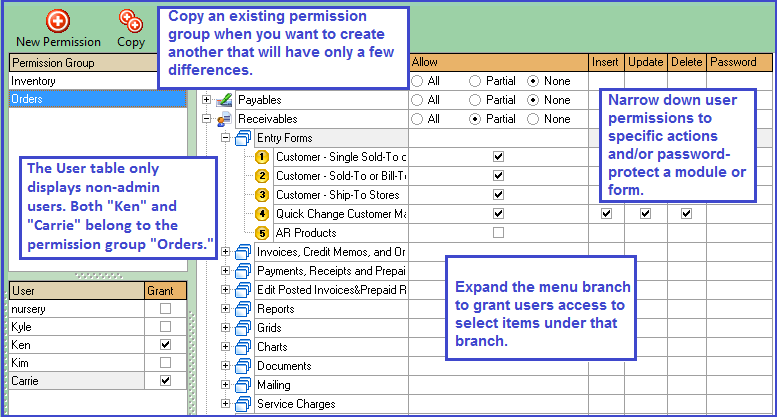The image size is (777, 417).
Task: Click the Reports folder icon
Action: 243,309
